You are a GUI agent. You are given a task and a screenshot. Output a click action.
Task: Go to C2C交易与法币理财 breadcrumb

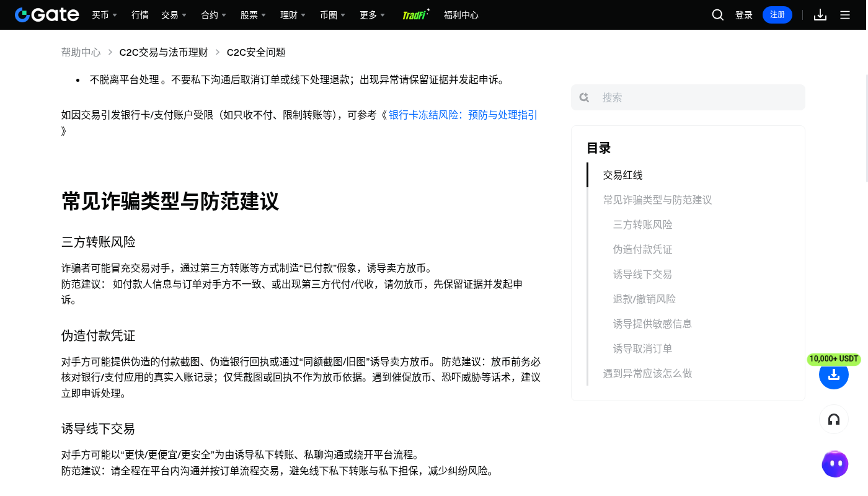coord(164,53)
